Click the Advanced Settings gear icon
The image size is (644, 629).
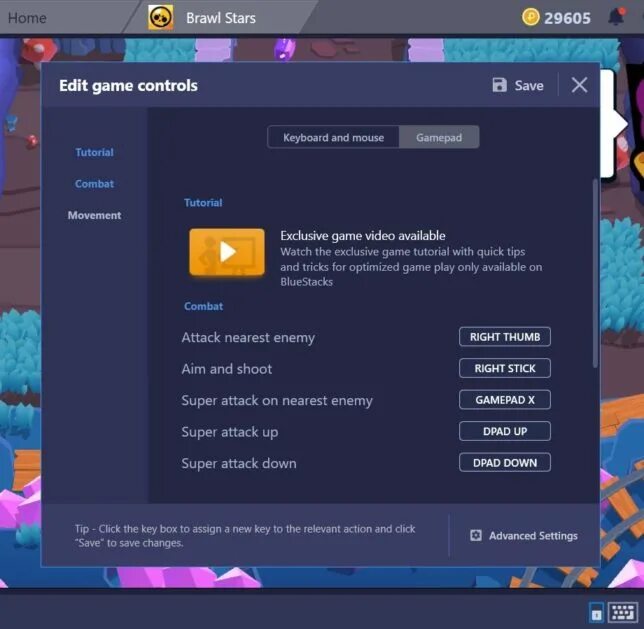476,535
